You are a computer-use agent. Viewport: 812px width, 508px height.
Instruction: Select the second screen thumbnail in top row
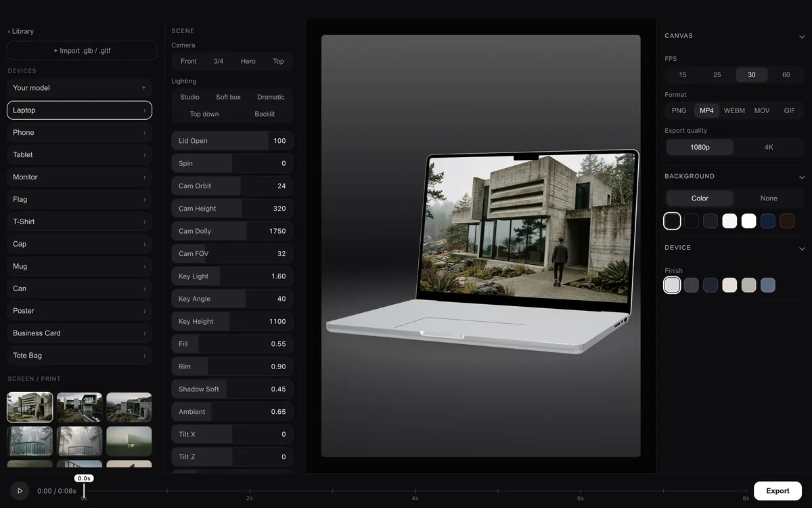click(80, 407)
